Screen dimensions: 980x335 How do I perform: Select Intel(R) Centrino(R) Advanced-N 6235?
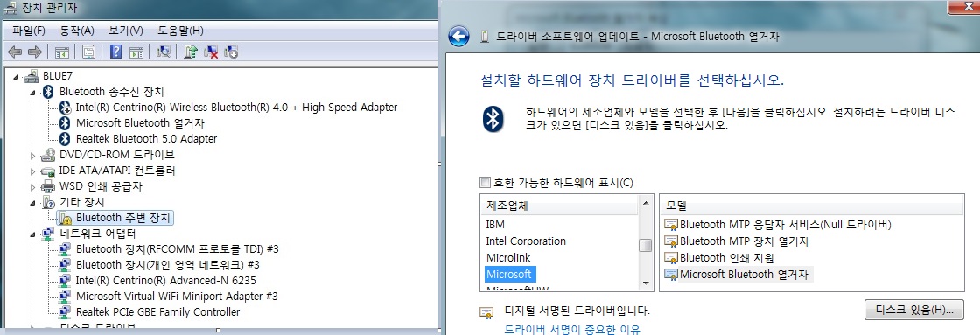[165, 280]
